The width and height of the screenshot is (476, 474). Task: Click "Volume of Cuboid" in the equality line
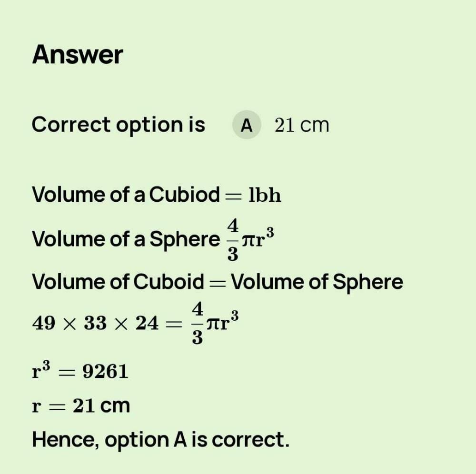click(118, 282)
